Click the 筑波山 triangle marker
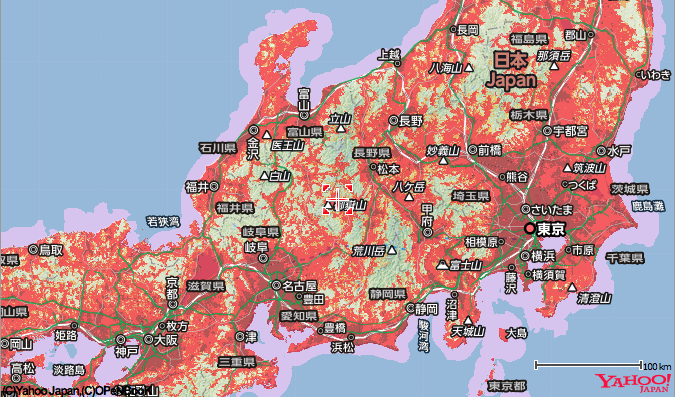Viewport: 675px width, 397px height. 567,167
